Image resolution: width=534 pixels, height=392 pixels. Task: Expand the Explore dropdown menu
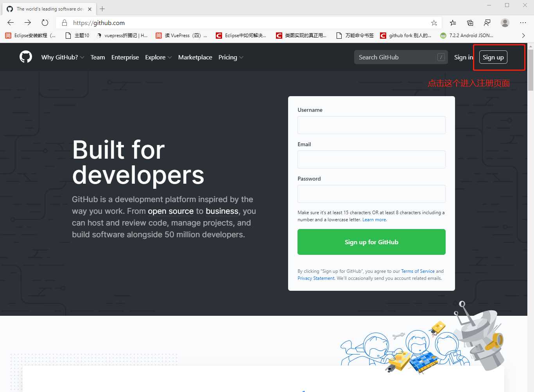pos(158,57)
